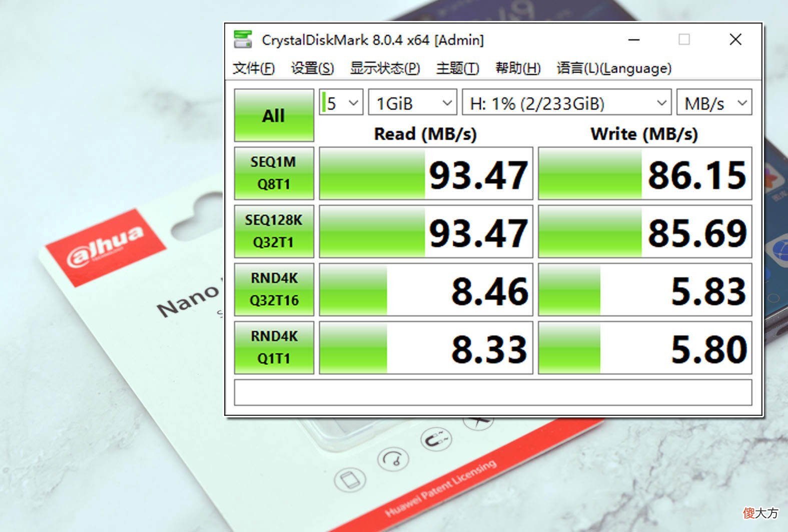This screenshot has height=532, width=788.
Task: Open the 显示状态(P) menu
Action: (385, 68)
